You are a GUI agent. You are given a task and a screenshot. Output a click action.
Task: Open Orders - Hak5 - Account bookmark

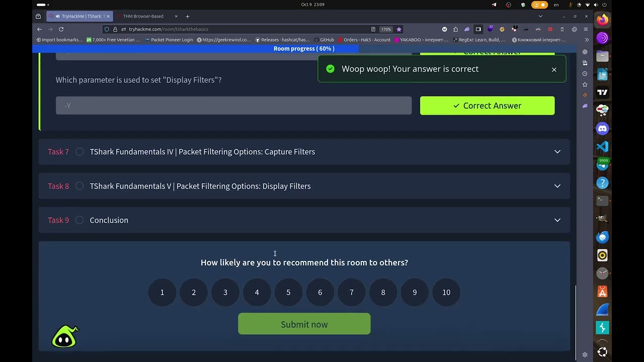point(364,40)
